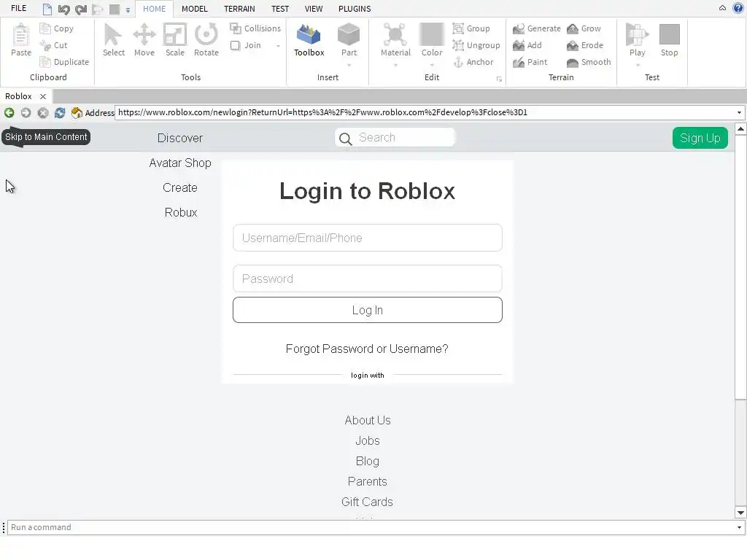Viewport: 747px width, 560px height.
Task: Click the Password field
Action: (368, 279)
